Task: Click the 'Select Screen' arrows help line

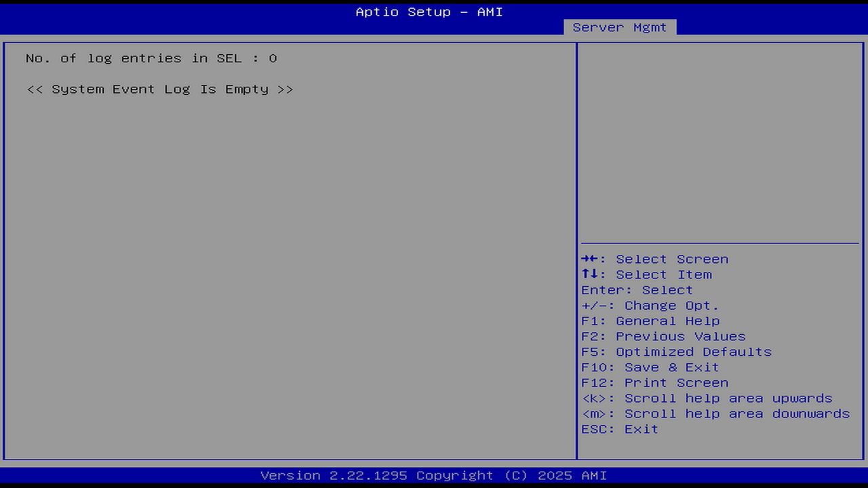Action: pos(655,259)
